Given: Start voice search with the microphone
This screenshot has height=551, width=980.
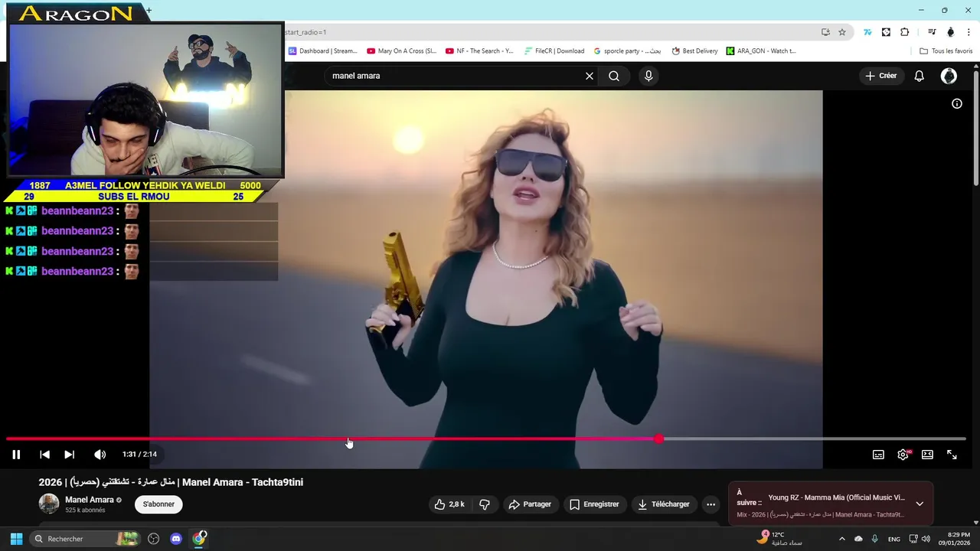Looking at the screenshot, I should click(648, 76).
